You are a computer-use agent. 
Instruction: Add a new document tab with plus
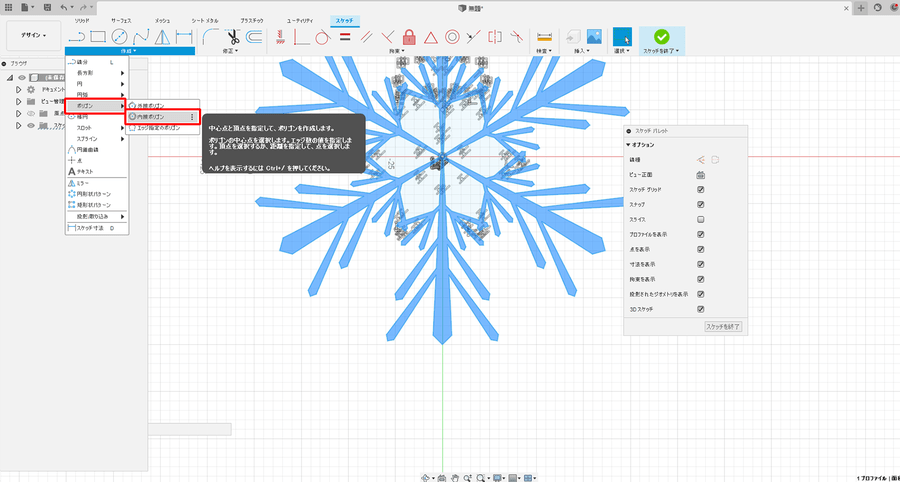(x=860, y=8)
